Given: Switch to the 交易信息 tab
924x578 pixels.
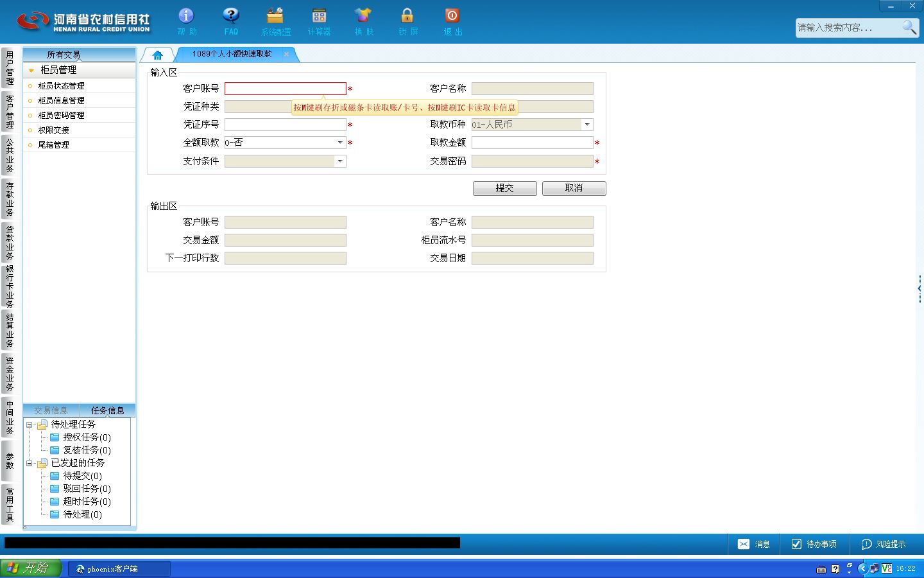Looking at the screenshot, I should 51,410.
